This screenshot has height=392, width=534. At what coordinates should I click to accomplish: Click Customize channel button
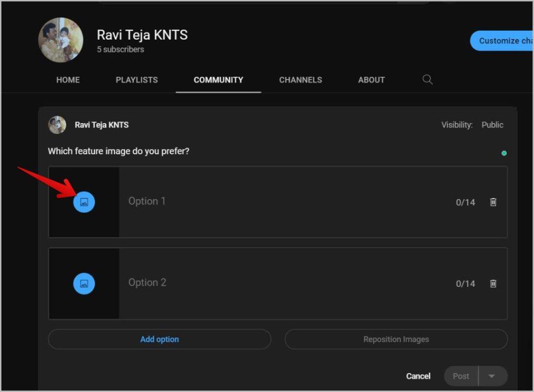coord(502,41)
